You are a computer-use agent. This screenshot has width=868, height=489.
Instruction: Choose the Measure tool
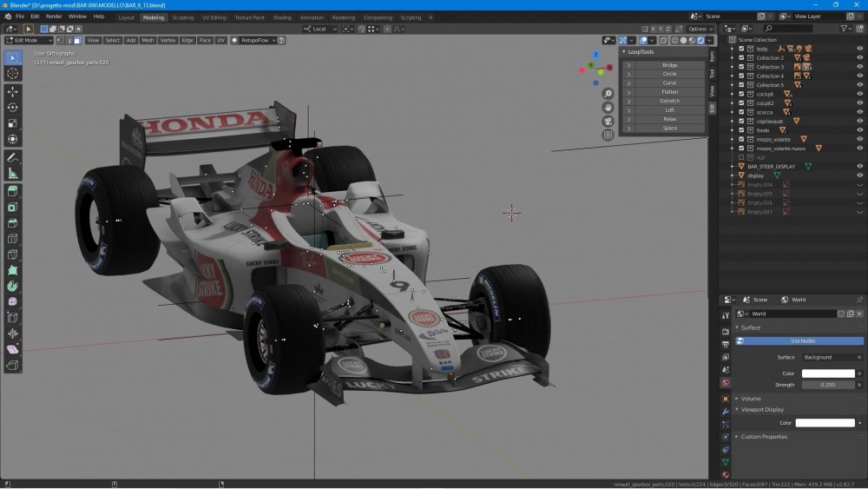tap(13, 174)
